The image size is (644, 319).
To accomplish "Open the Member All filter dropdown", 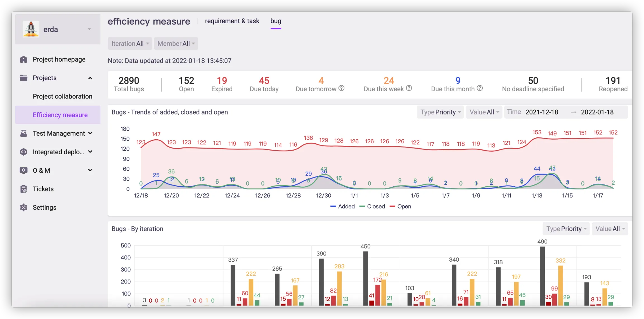I will 176,44.
